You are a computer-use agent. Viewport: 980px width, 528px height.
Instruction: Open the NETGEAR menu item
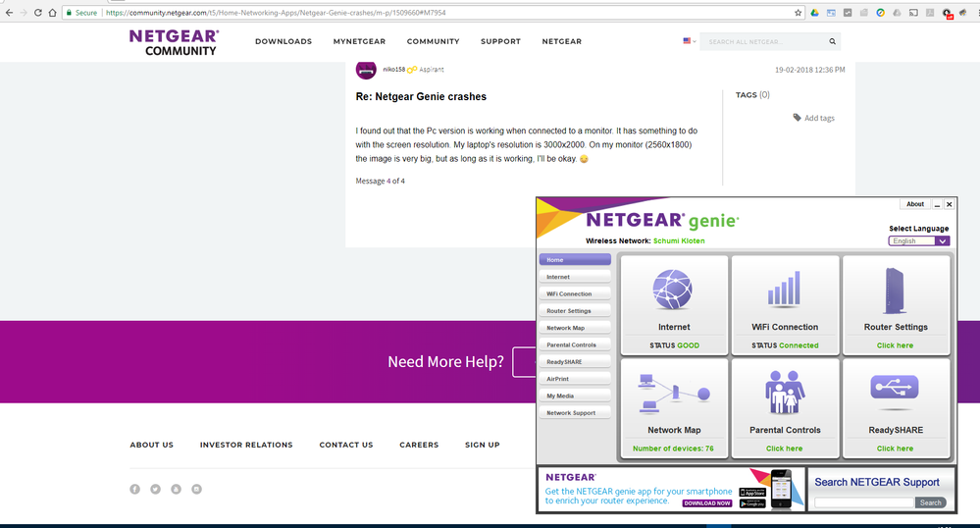tap(562, 41)
